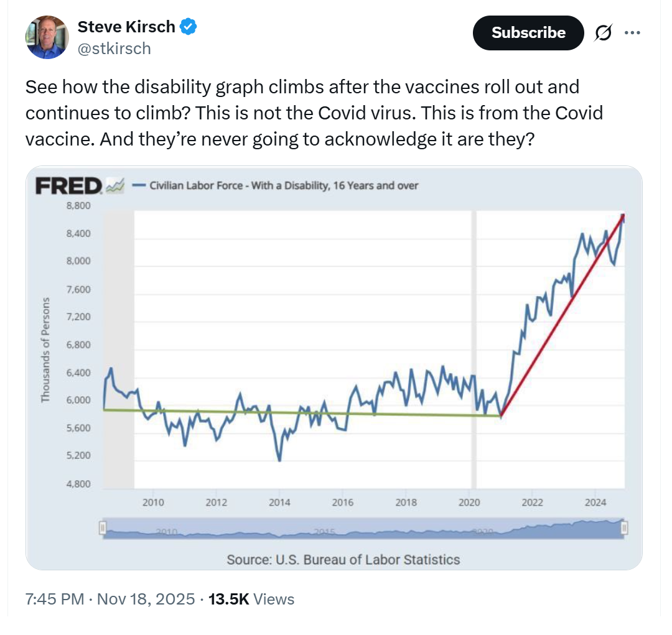Grab the left handle of chart range slider

tap(103, 528)
